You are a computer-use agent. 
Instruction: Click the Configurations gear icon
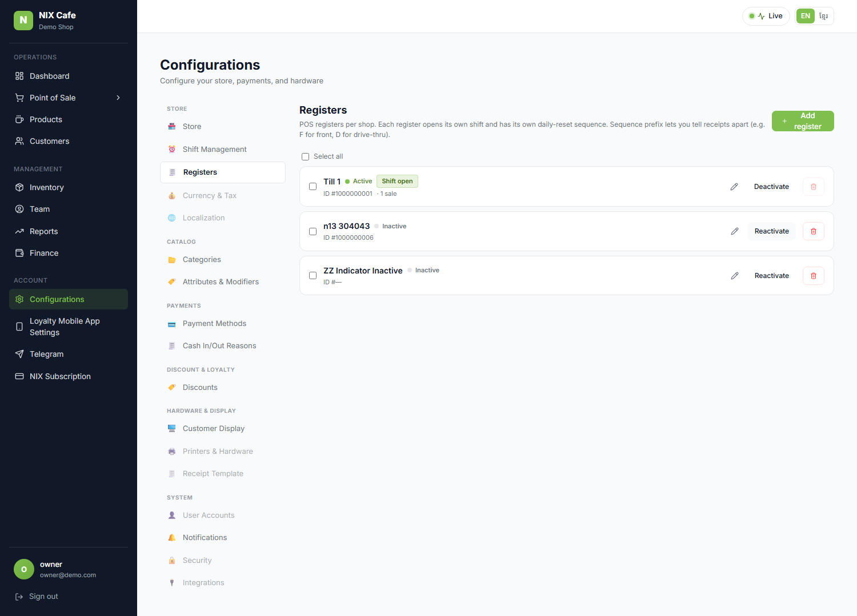19,299
